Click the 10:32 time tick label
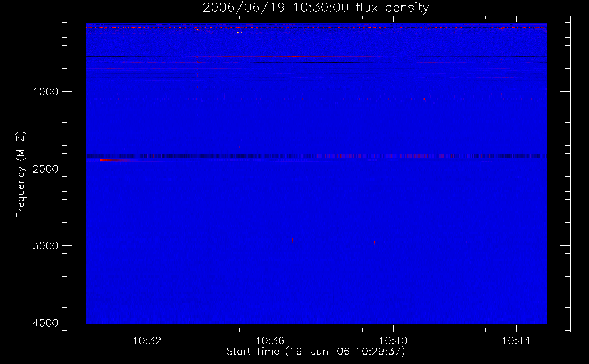 point(147,341)
